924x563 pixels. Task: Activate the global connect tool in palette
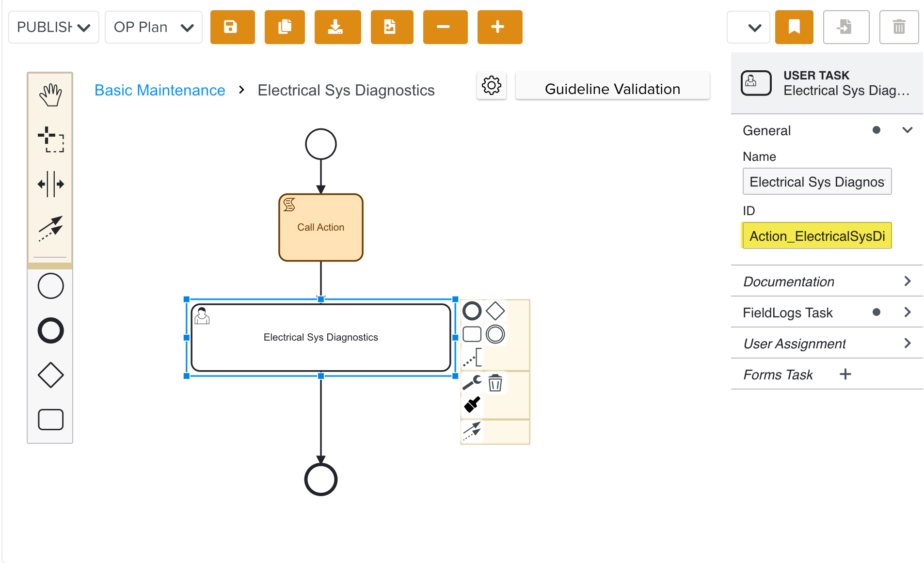click(x=50, y=228)
